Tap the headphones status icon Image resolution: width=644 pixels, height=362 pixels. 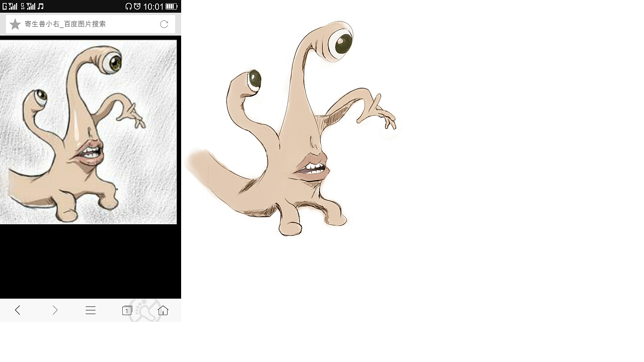click(129, 7)
